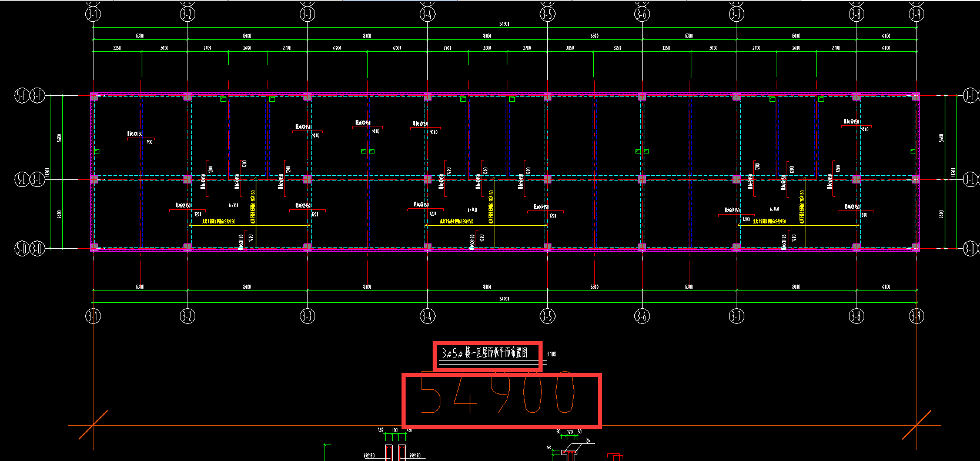Select the 1:100 scale label beside title

click(x=551, y=354)
